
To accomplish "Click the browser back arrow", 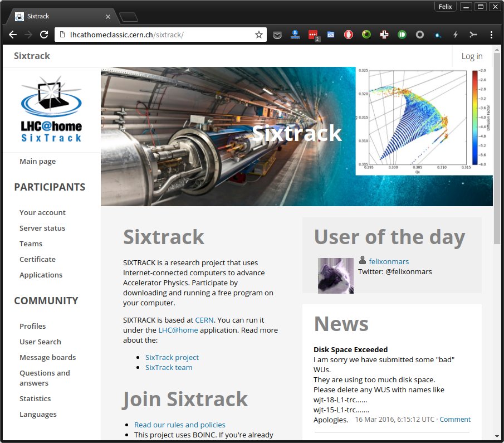I will (x=13, y=35).
